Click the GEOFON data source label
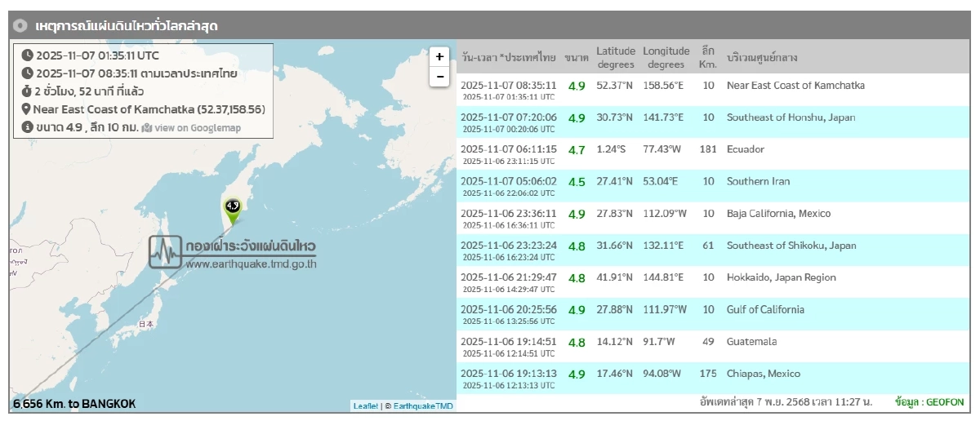 (x=929, y=402)
